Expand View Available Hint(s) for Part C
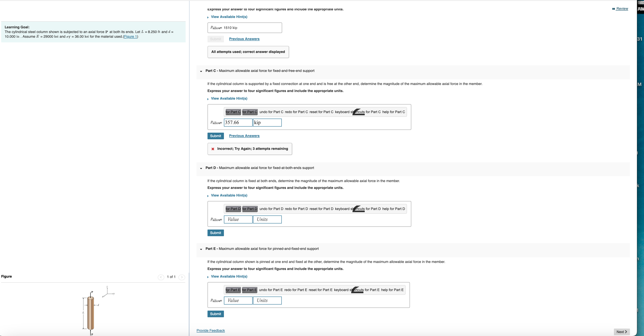 pos(229,98)
